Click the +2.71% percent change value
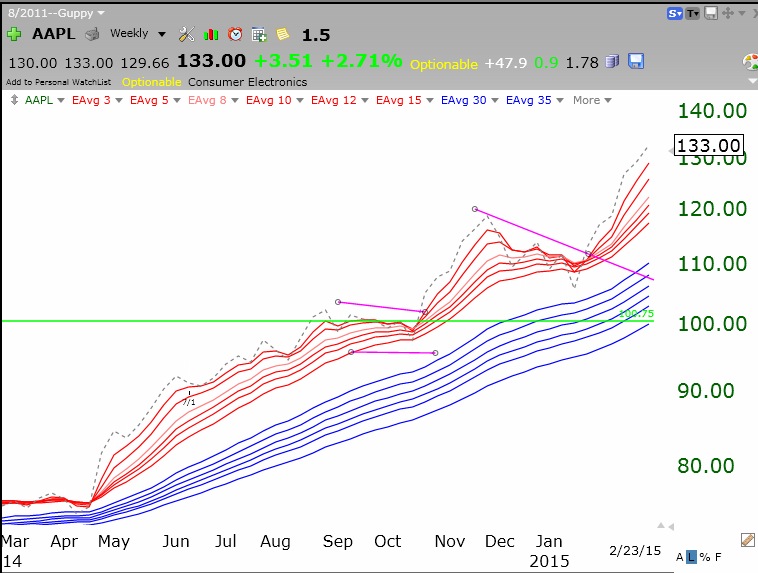This screenshot has height=573, width=758. [x=362, y=61]
